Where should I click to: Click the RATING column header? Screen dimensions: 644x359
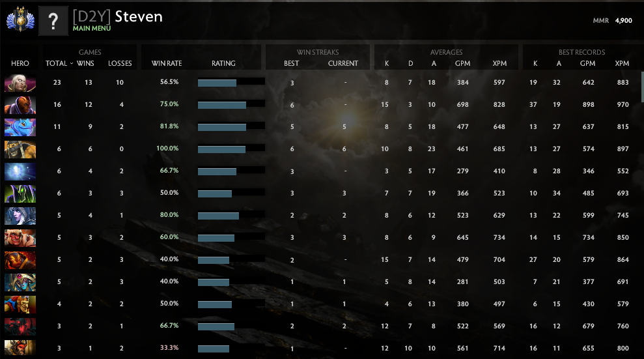tap(223, 64)
